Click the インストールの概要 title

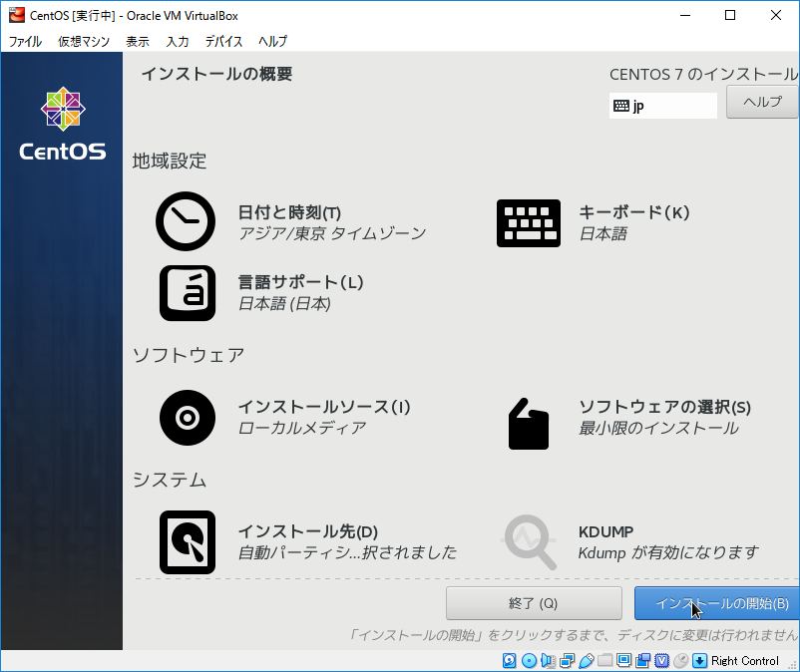click(x=216, y=74)
